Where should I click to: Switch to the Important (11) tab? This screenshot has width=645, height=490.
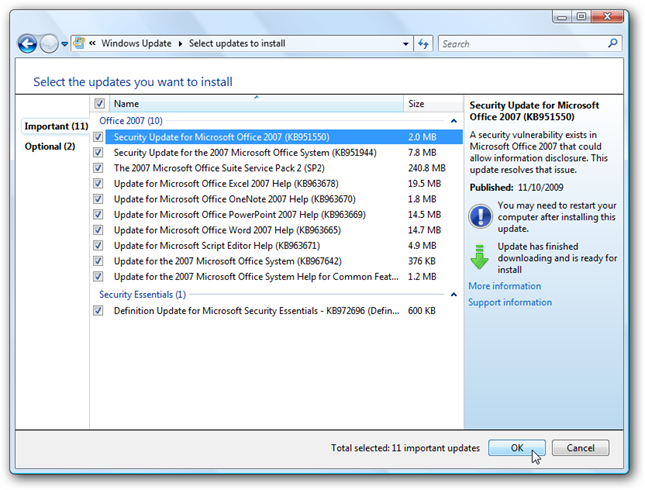[56, 126]
